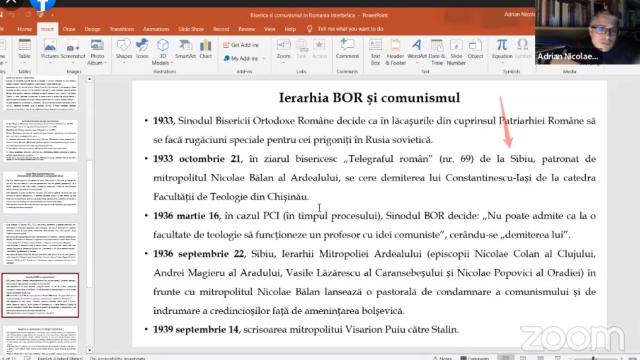
Task: Expand the Equation dropdown arrow
Action: pyautogui.click(x=502, y=63)
